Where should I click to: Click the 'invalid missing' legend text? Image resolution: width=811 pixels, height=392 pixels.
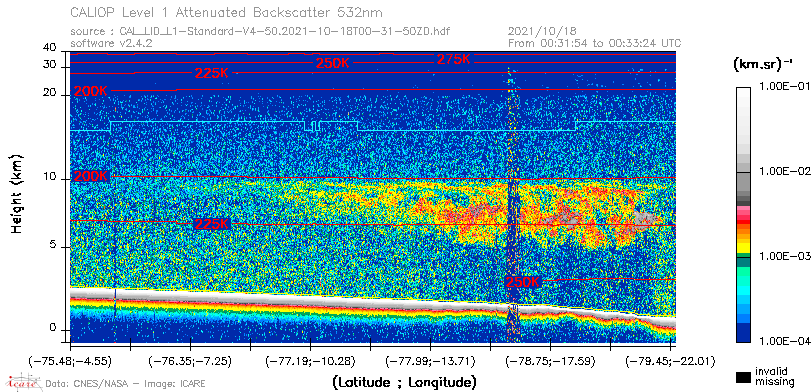[774, 376]
